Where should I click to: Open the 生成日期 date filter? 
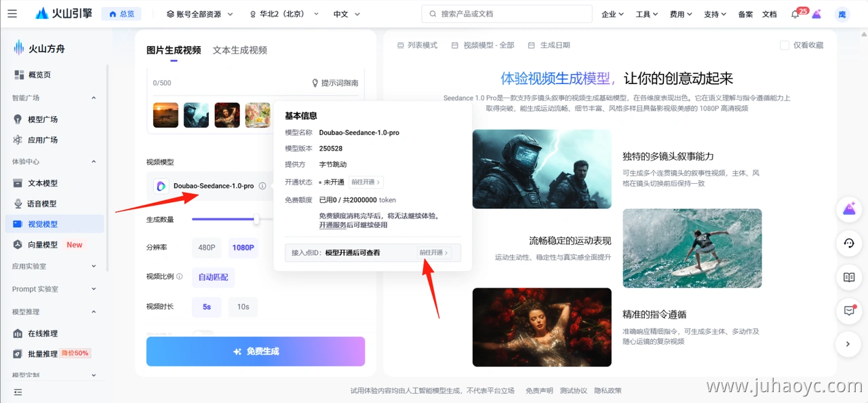click(x=549, y=45)
